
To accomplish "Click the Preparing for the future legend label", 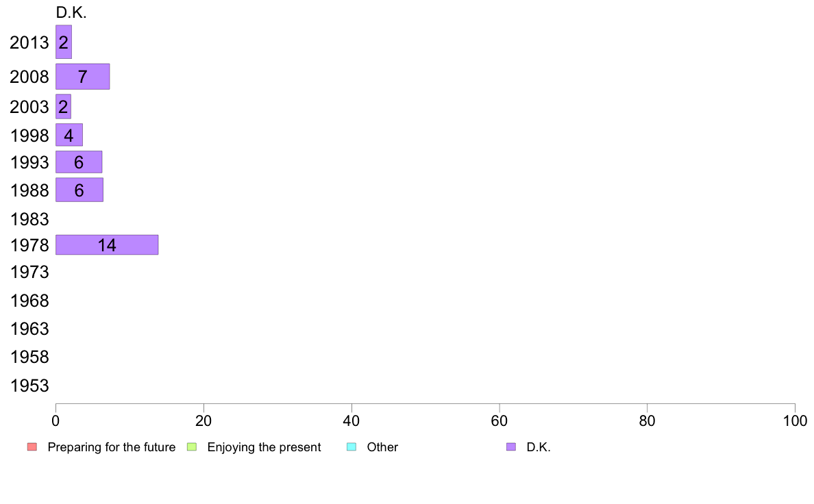I will (112, 447).
